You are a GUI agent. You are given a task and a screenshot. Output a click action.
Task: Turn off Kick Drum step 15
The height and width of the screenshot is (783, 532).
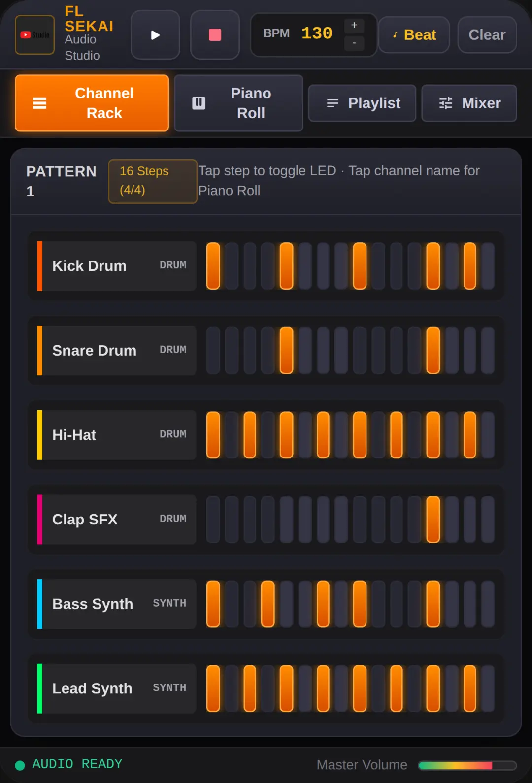pos(470,266)
